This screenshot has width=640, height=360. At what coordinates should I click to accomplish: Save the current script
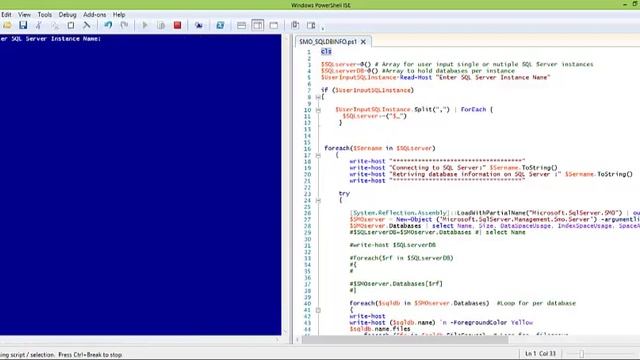pos(23,25)
